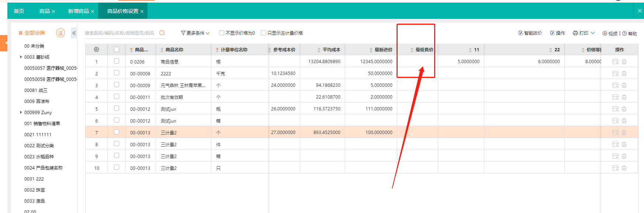
Task: Enable 不显示价格为0 checkbox
Action: [x=222, y=33]
